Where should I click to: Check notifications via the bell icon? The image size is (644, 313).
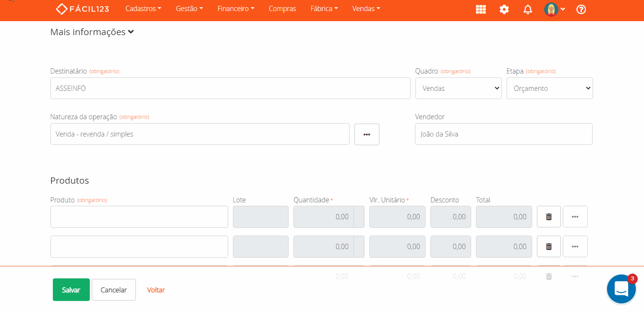[x=527, y=9]
